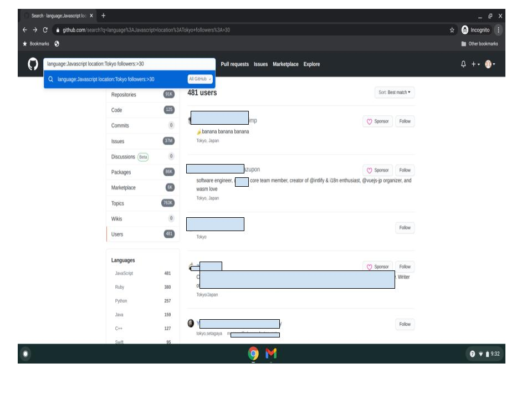
Task: Show Marketplace search results in sidebar
Action: pyautogui.click(x=143, y=188)
